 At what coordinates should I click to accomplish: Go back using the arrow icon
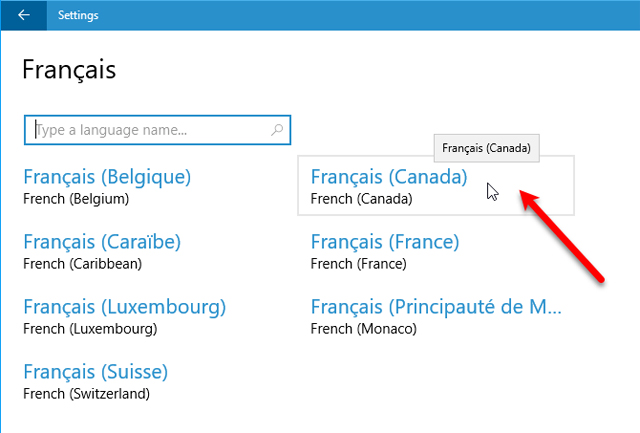coord(24,15)
